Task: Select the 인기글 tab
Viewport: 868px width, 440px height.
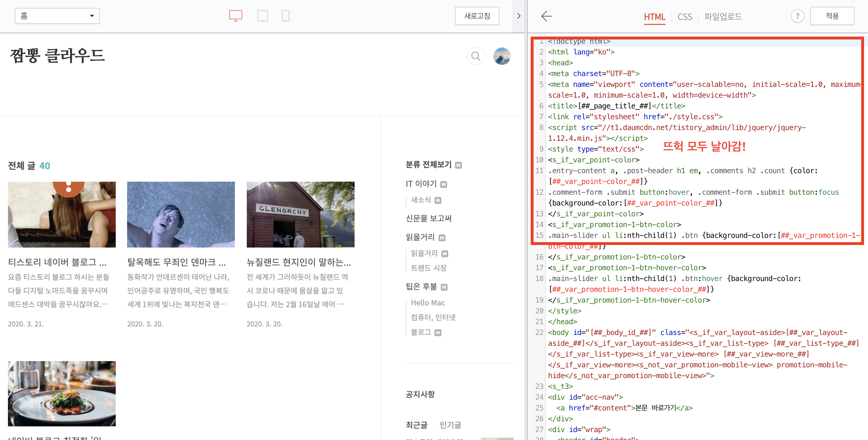Action: (450, 425)
